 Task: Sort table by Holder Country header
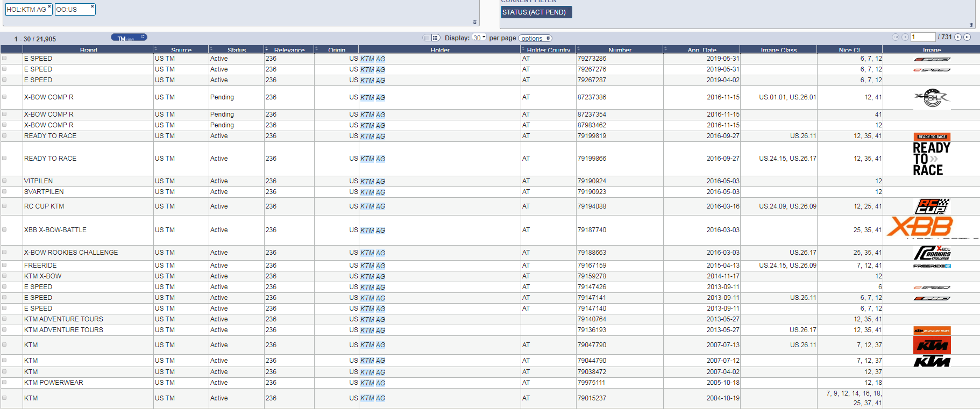click(548, 49)
